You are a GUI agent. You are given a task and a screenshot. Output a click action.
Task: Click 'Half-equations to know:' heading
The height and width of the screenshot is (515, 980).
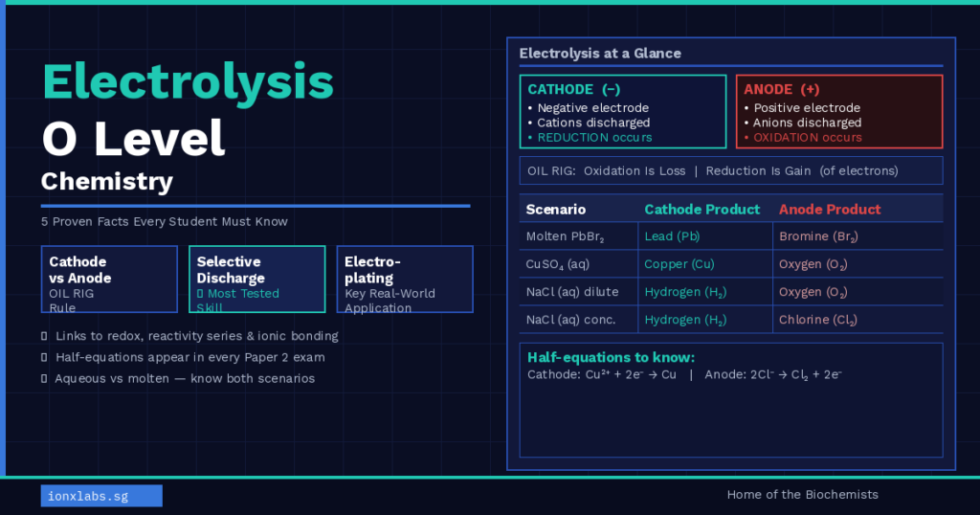pyautogui.click(x=611, y=357)
